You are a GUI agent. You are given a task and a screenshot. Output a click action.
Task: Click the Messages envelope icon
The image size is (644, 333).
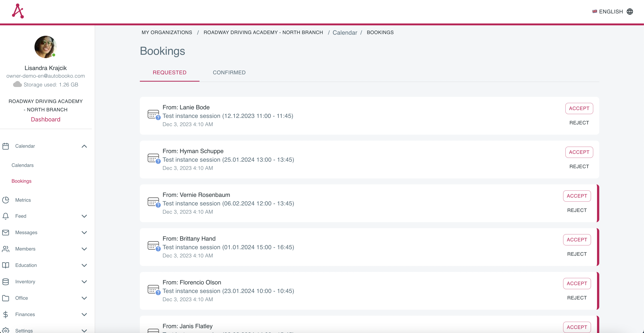tap(5, 232)
